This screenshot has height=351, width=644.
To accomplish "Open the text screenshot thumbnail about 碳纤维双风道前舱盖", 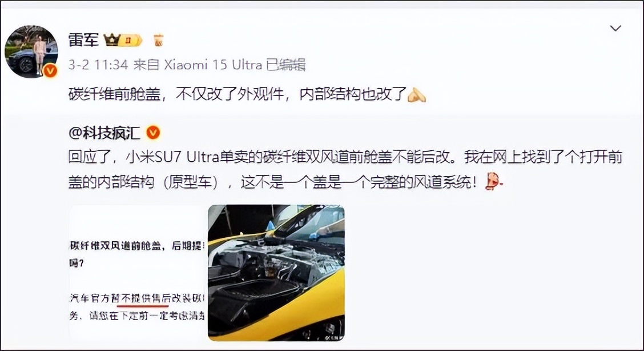I will (137, 273).
